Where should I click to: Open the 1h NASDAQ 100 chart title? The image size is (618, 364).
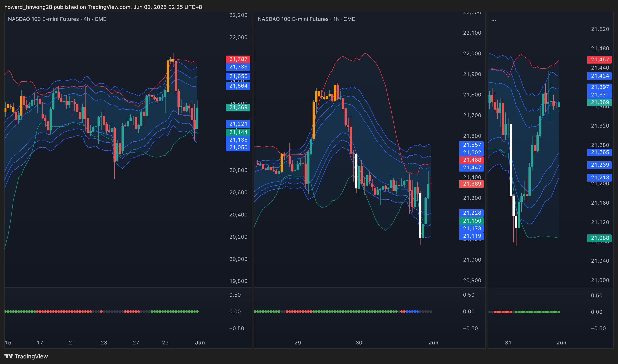(306, 19)
